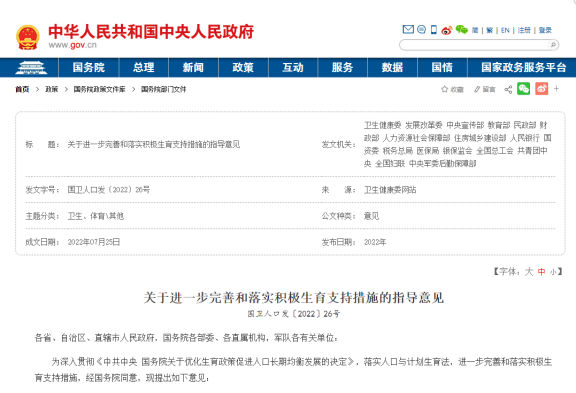The image size is (576, 393).
Task: Open the 国情 nav menu
Action: [x=442, y=68]
